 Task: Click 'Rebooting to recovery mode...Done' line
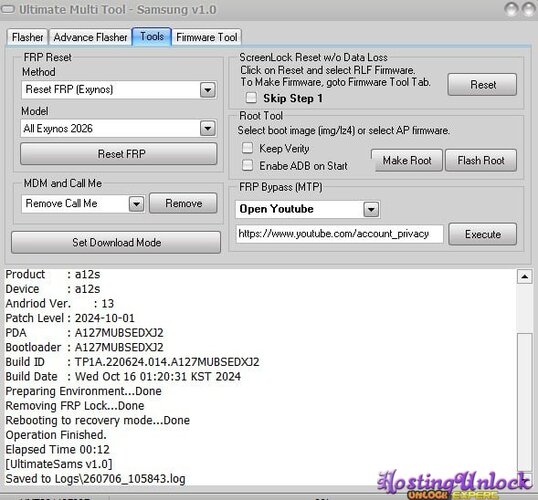click(x=97, y=420)
